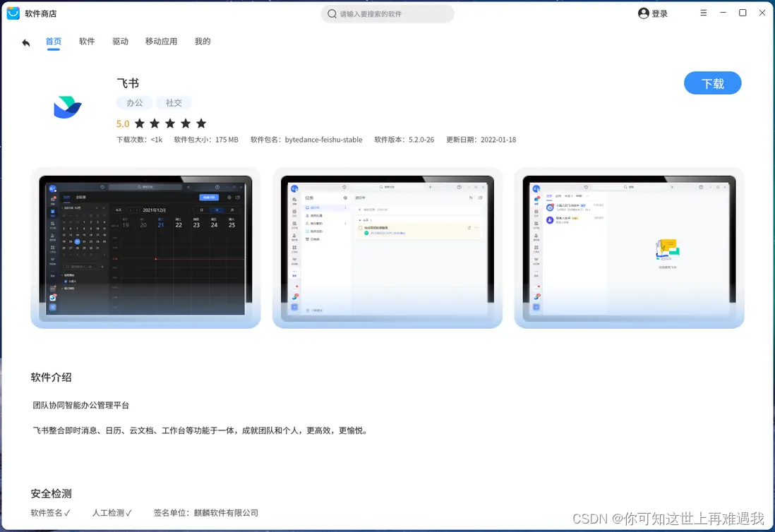
Task: Open the tasks screenshot thumbnail
Action: (387, 248)
